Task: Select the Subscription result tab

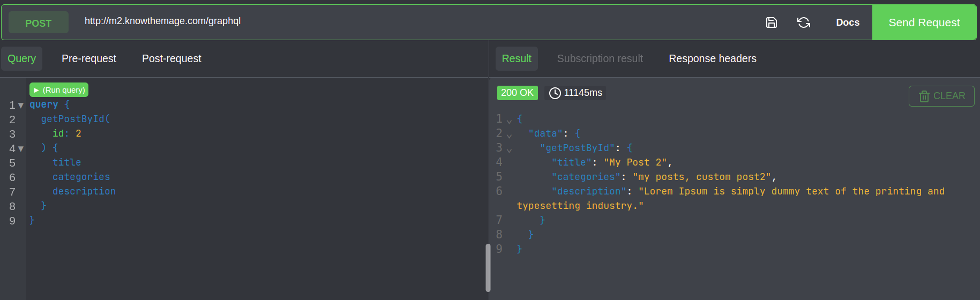Action: point(600,58)
